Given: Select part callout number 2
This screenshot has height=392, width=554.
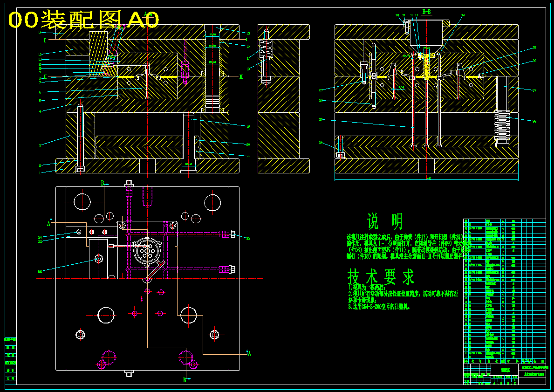Looking at the screenshot, I should 40,165.
